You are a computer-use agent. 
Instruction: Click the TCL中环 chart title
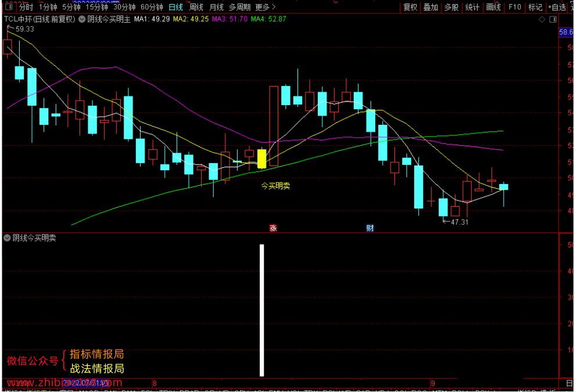coord(40,19)
